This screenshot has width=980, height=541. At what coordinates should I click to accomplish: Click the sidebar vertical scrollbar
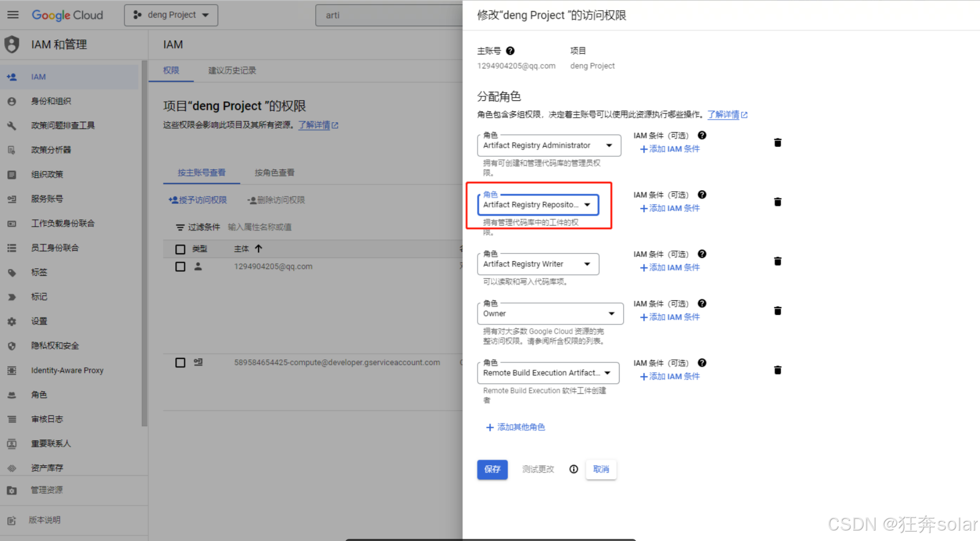[x=145, y=243]
